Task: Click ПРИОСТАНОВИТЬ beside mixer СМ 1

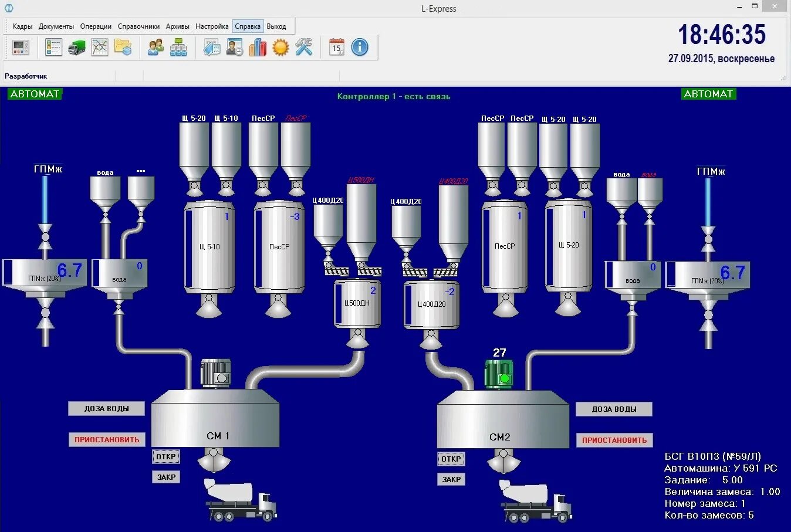Action: [x=106, y=439]
